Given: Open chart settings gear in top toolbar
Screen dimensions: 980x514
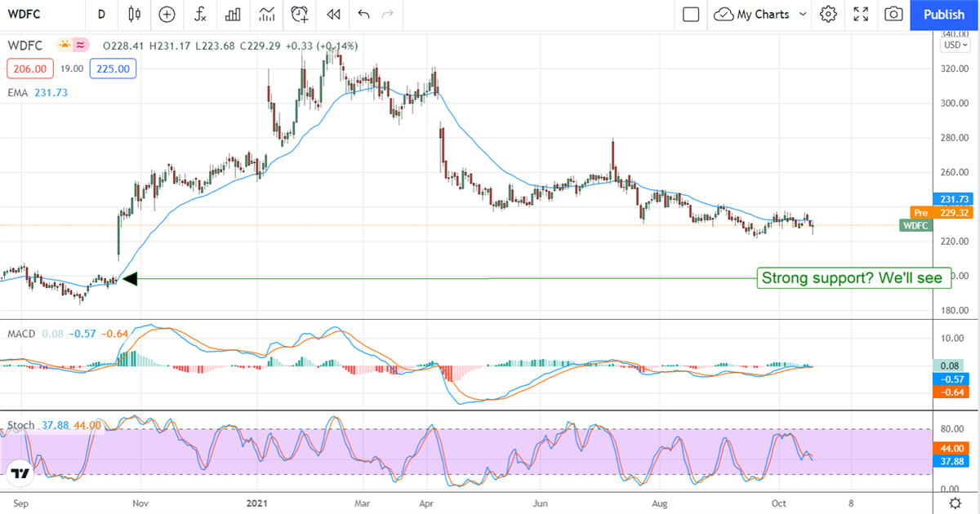Looking at the screenshot, I should [x=829, y=14].
